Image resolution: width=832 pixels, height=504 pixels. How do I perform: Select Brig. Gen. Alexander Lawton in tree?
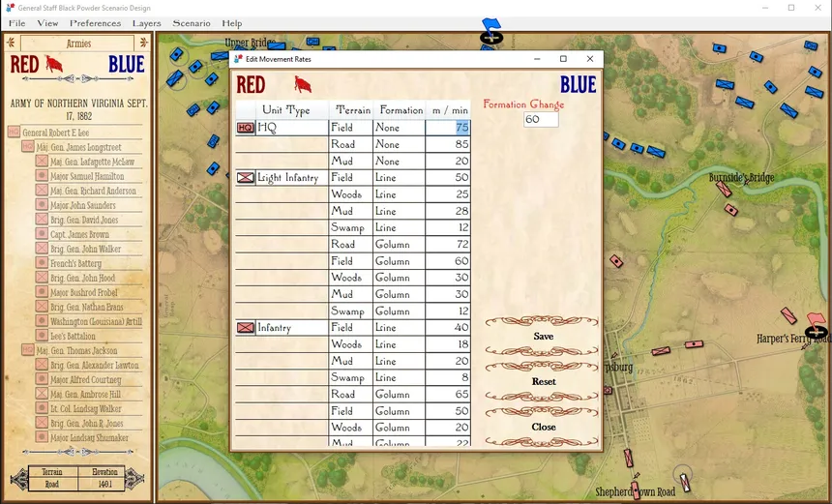95,365
